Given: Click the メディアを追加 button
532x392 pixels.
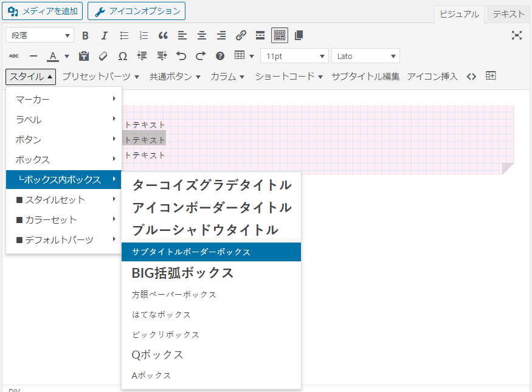Looking at the screenshot, I should tap(42, 11).
